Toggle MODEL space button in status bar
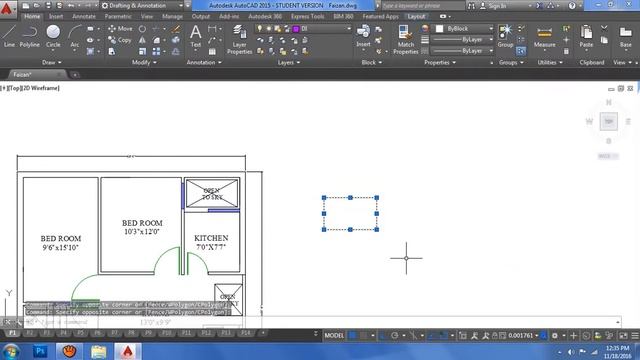Viewport: 640px width, 360px height. click(x=334, y=336)
